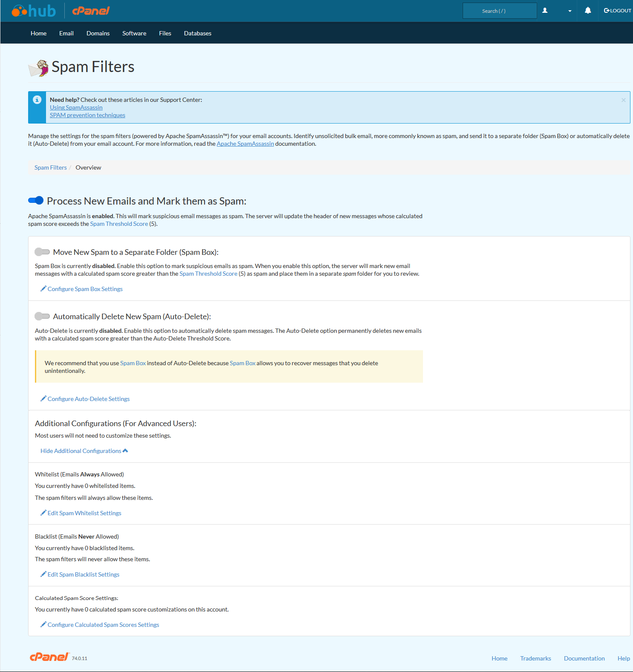Turn on the Auto-Delete toggle

point(42,316)
